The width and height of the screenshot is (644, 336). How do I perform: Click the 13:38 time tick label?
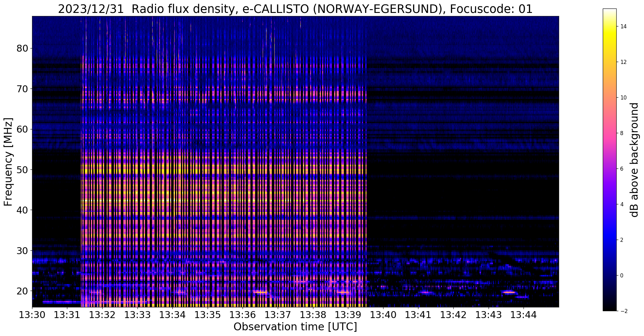coord(313,315)
